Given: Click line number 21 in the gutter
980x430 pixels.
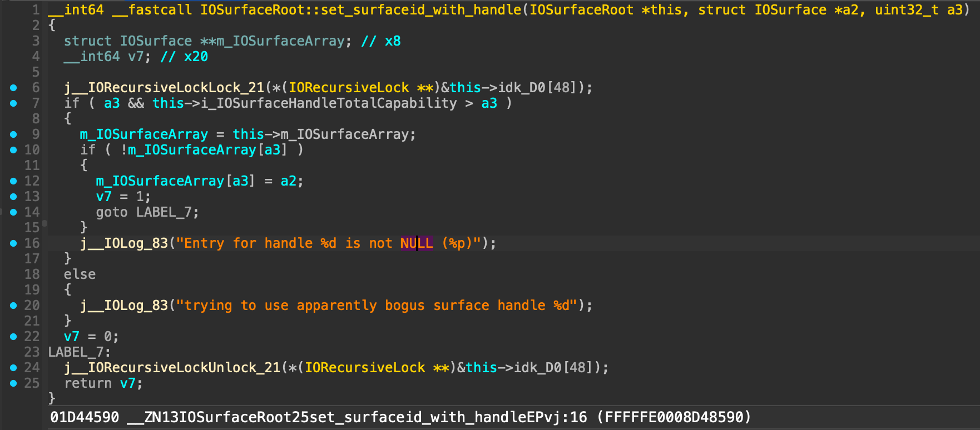Looking at the screenshot, I should click(32, 321).
